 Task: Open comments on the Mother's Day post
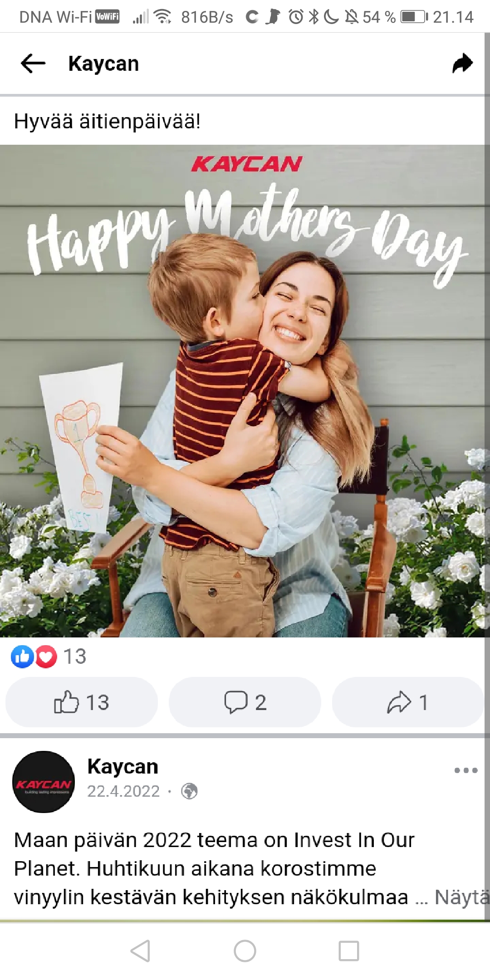click(x=245, y=702)
